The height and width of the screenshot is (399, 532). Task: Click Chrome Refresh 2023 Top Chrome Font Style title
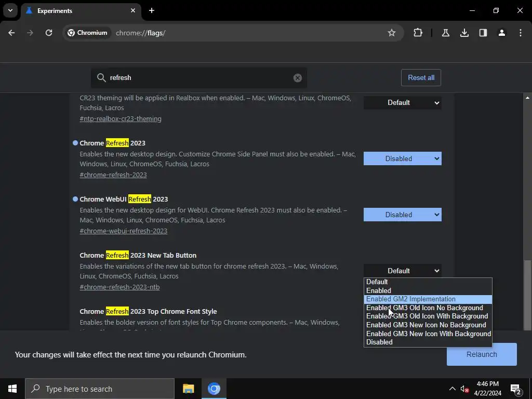(x=148, y=311)
